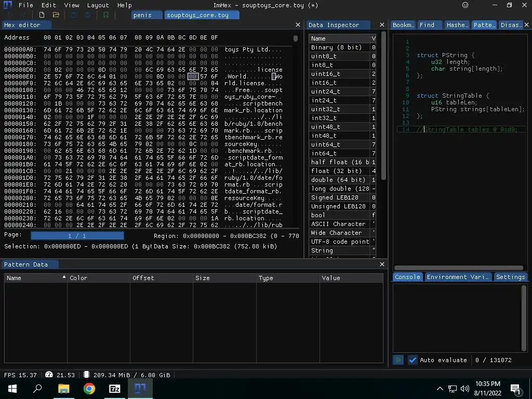The width and height of the screenshot is (532, 399).
Task: Open the File menu
Action: click(x=26, y=5)
